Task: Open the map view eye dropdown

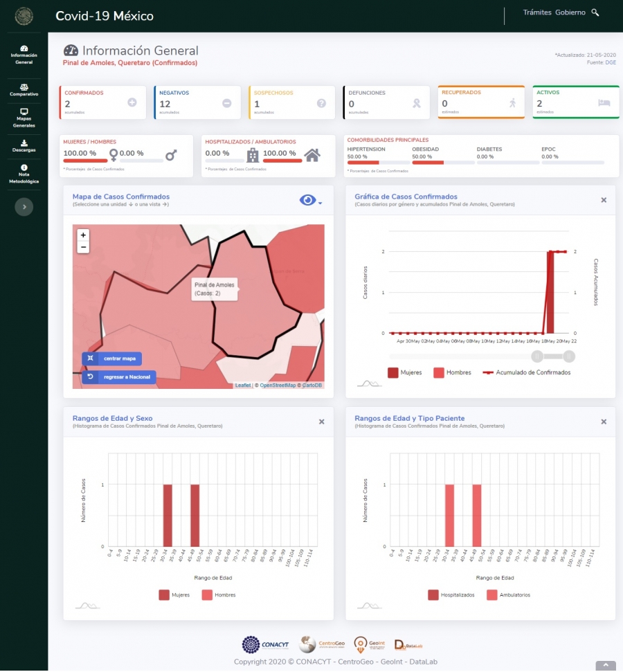Action: (x=310, y=201)
